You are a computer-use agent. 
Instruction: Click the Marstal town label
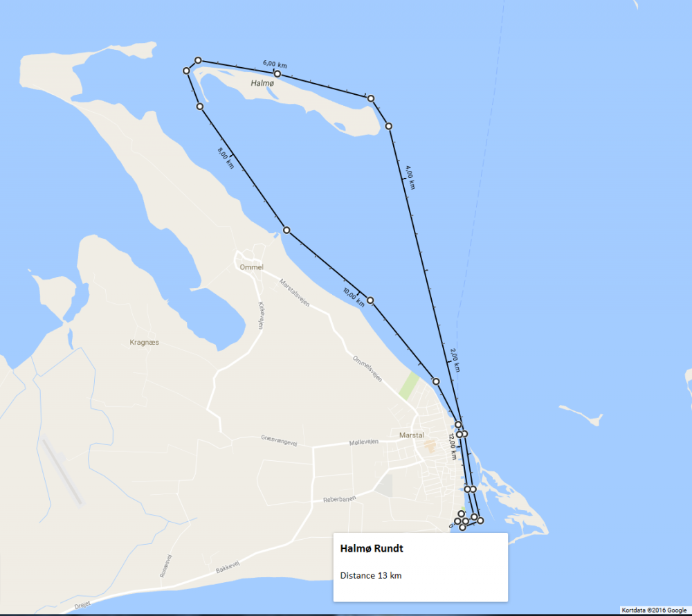pos(412,435)
